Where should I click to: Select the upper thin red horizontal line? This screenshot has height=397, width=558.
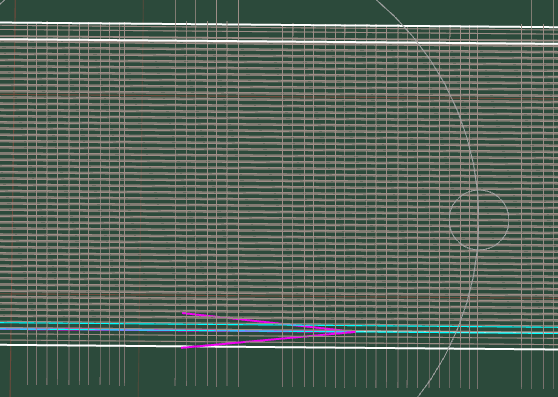pyautogui.click(x=279, y=97)
